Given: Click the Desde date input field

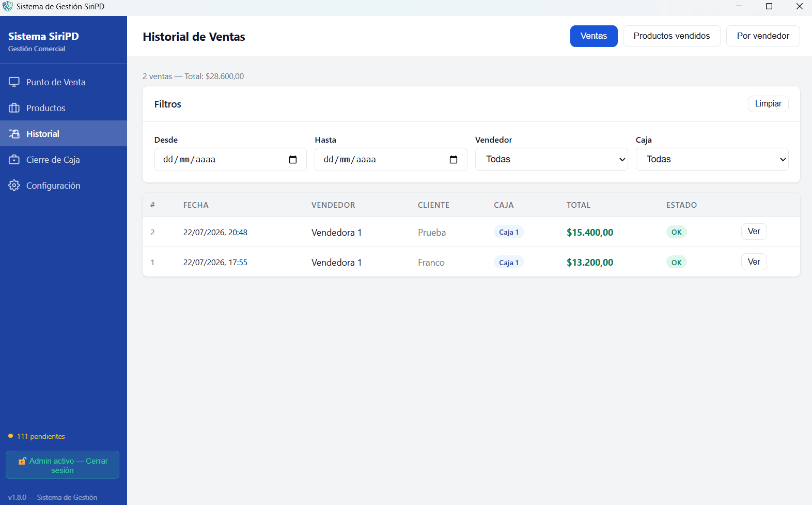Looking at the screenshot, I should pyautogui.click(x=230, y=159).
